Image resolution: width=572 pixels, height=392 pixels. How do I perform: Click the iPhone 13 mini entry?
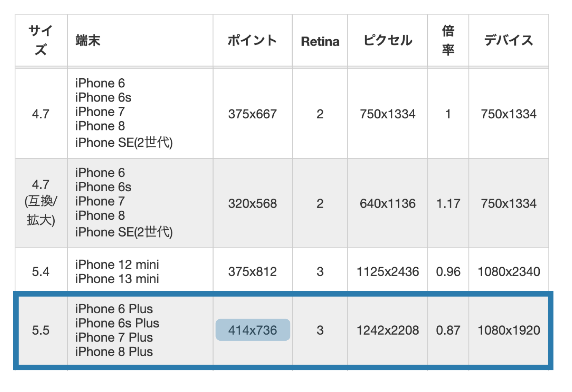(117, 279)
